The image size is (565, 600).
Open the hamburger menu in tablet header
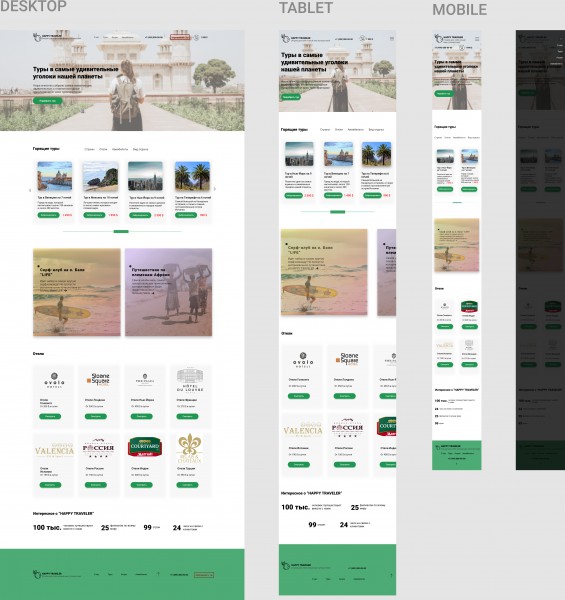tap(392, 39)
